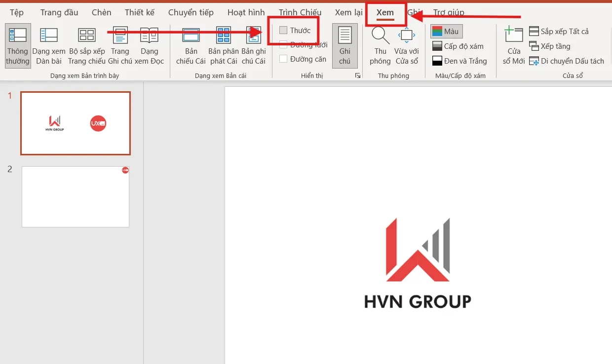Switch to Dạng xem Dàn bài outline view
The image size is (612, 364).
coord(49,46)
